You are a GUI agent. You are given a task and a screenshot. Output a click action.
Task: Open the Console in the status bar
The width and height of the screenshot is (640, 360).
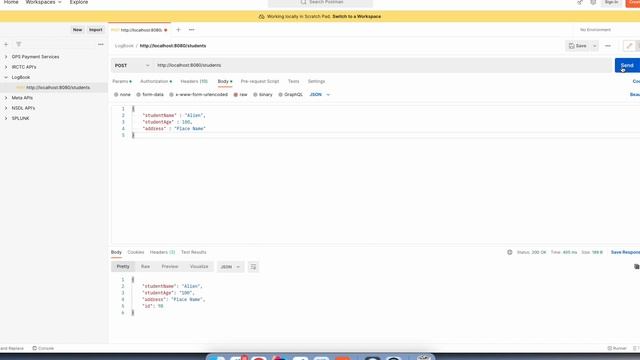tap(43, 349)
